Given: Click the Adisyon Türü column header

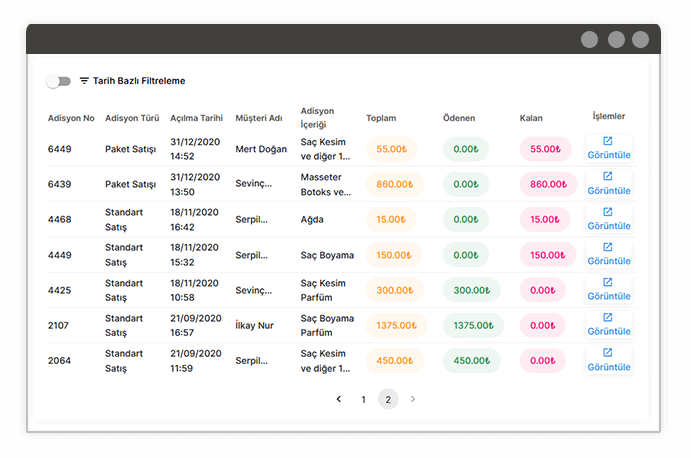Looking at the screenshot, I should click(132, 118).
